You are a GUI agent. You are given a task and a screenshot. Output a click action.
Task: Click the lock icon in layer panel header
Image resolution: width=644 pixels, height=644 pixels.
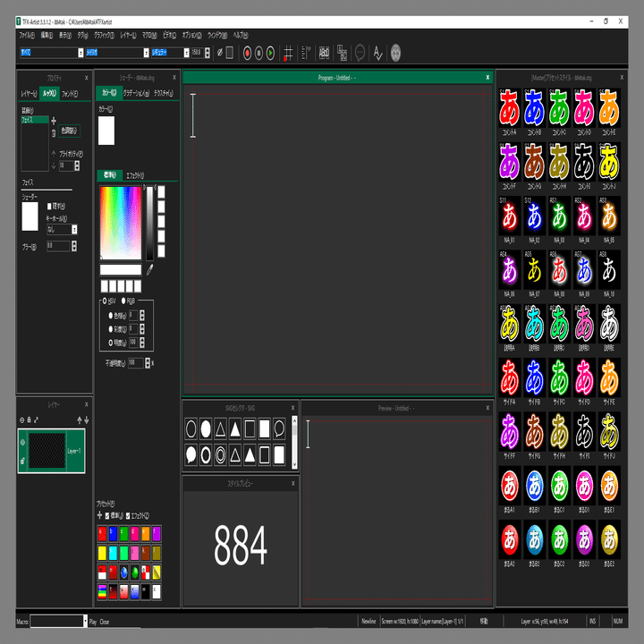click(x=30, y=419)
